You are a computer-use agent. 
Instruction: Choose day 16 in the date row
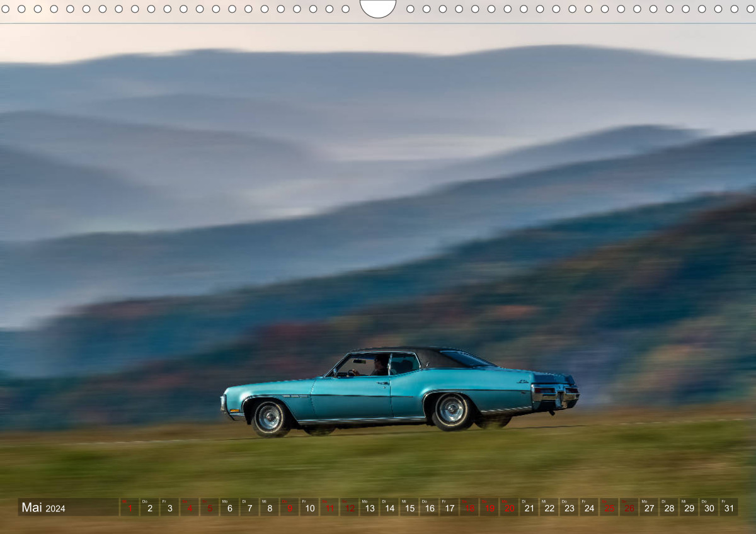point(429,507)
